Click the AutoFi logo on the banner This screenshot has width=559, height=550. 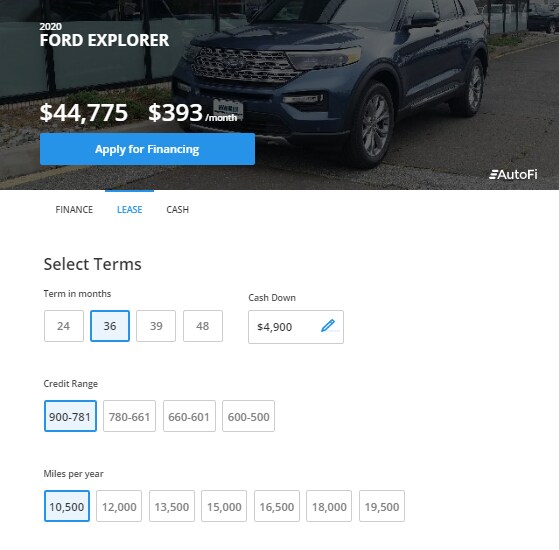point(513,175)
